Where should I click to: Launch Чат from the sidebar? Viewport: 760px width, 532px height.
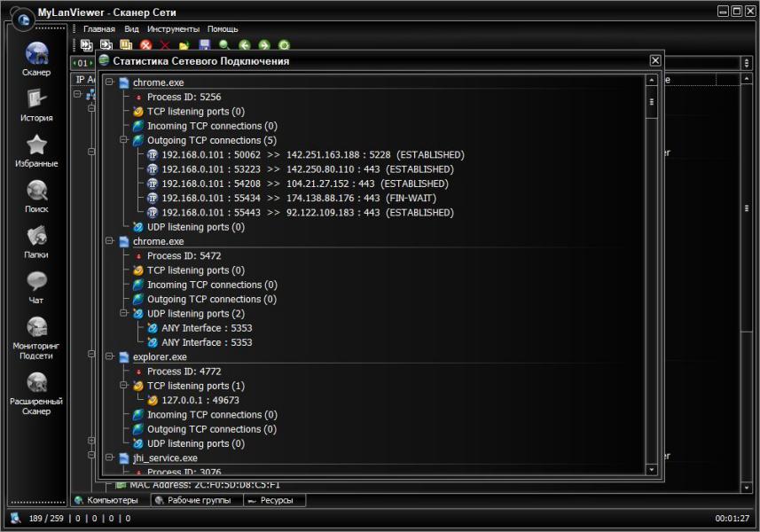click(x=36, y=286)
